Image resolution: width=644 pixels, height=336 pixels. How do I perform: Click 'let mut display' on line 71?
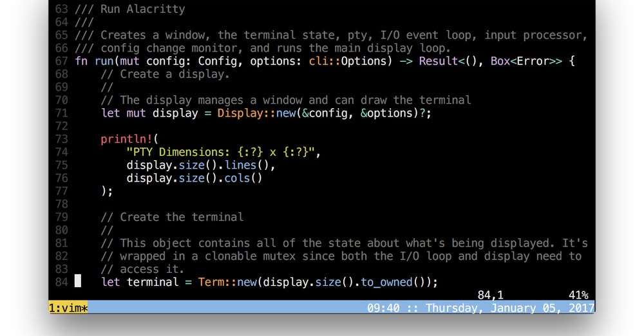149,113
